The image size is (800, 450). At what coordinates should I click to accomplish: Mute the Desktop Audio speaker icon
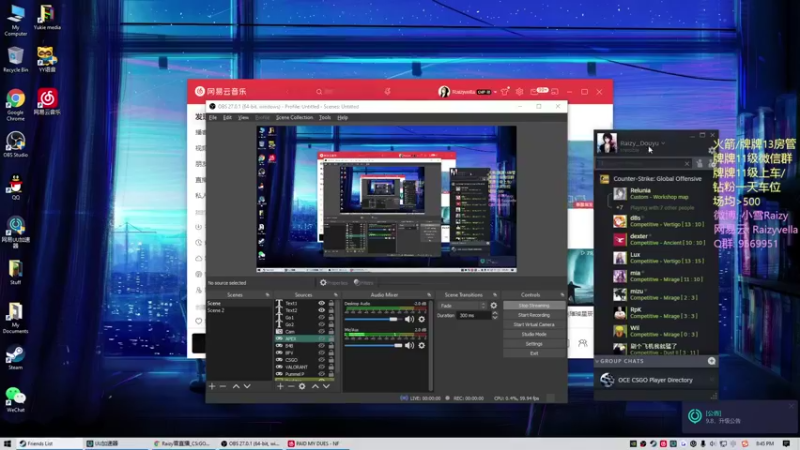point(409,319)
